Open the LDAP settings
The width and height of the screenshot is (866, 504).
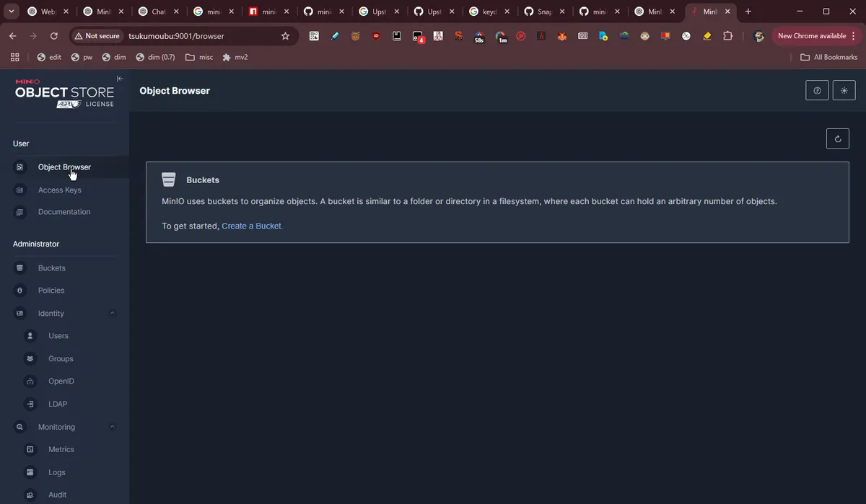tap(57, 404)
